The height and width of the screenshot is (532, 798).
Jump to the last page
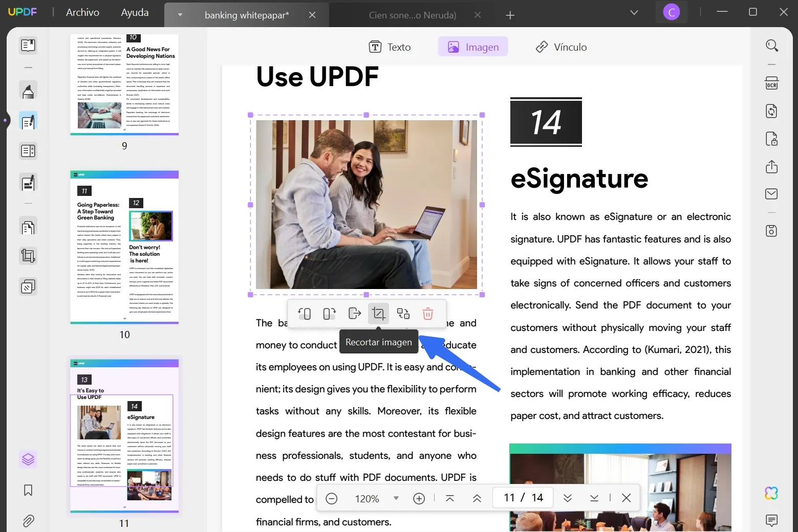click(594, 498)
